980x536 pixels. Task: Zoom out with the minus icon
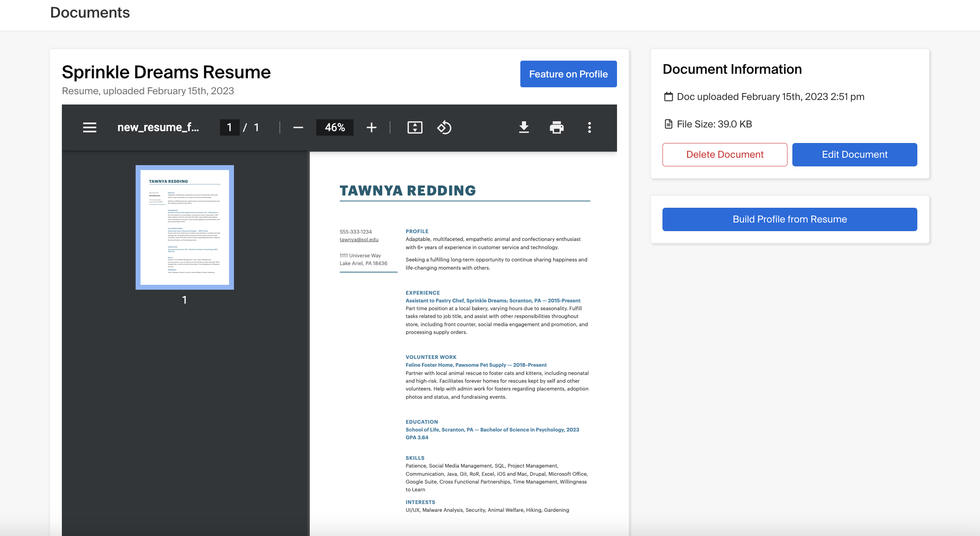(298, 127)
